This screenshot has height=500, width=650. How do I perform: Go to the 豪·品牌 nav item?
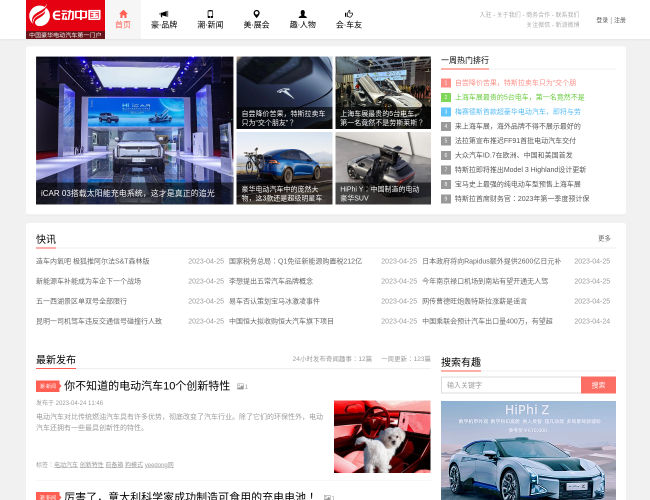click(x=164, y=19)
